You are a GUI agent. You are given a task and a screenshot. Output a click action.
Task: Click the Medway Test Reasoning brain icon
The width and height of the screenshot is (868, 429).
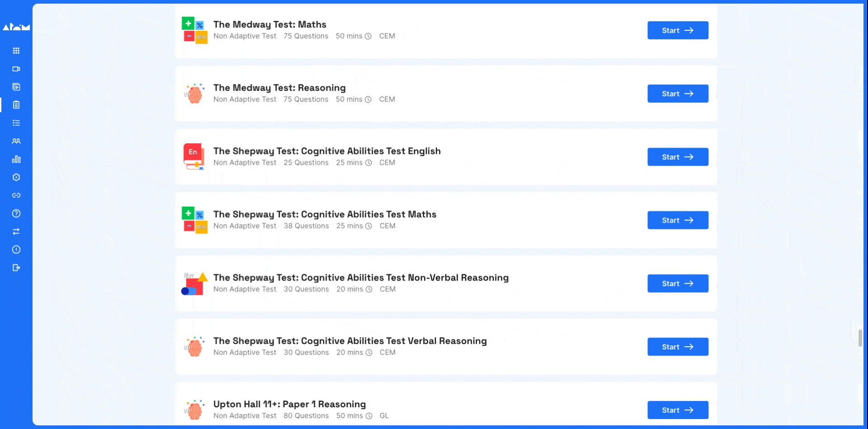(x=194, y=94)
